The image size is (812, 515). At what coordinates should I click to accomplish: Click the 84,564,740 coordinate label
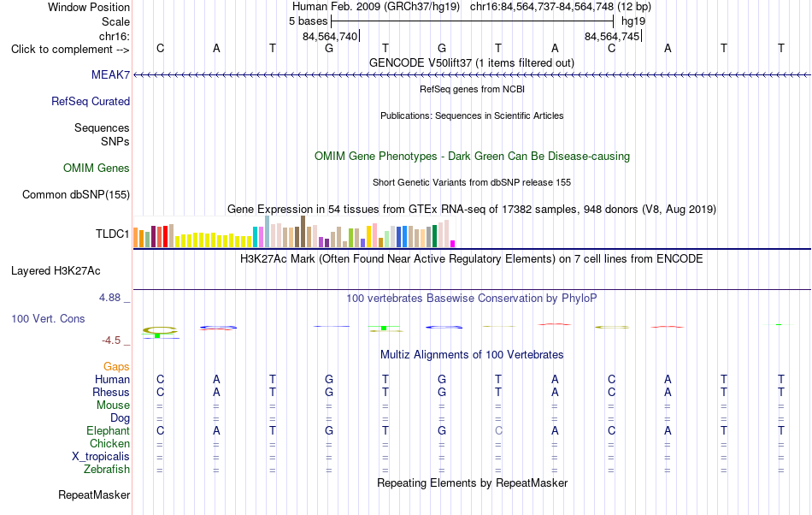(330, 36)
